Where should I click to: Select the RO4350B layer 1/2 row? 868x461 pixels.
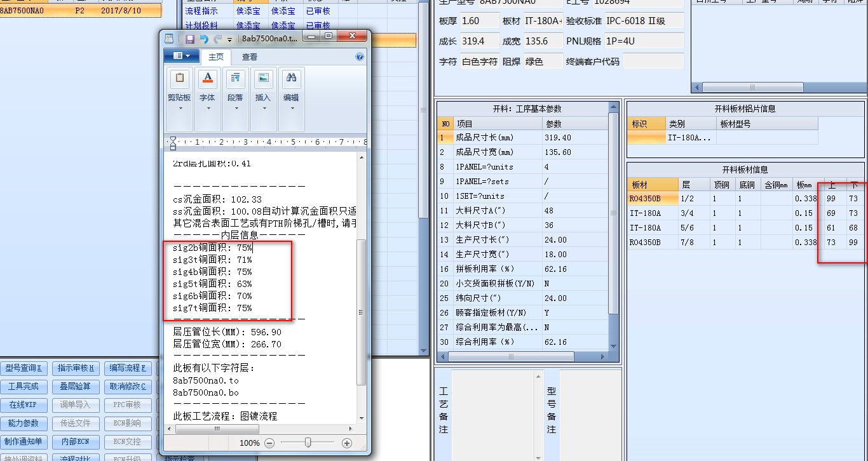tap(745, 199)
